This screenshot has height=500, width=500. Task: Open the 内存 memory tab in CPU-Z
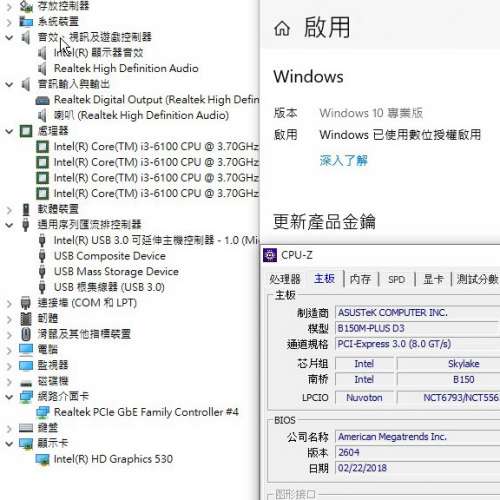[x=360, y=279]
